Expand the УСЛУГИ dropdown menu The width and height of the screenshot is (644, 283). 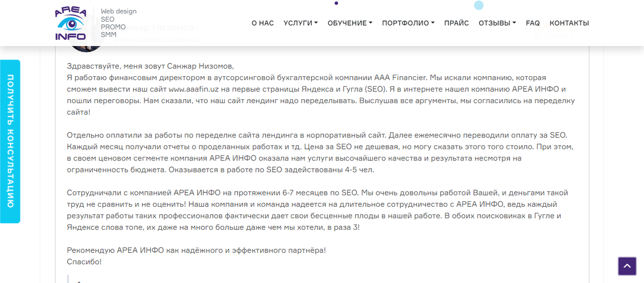pyautogui.click(x=301, y=23)
